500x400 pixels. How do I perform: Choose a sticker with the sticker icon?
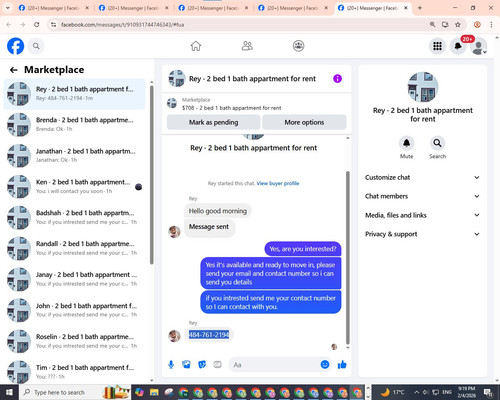pyautogui.click(x=202, y=365)
